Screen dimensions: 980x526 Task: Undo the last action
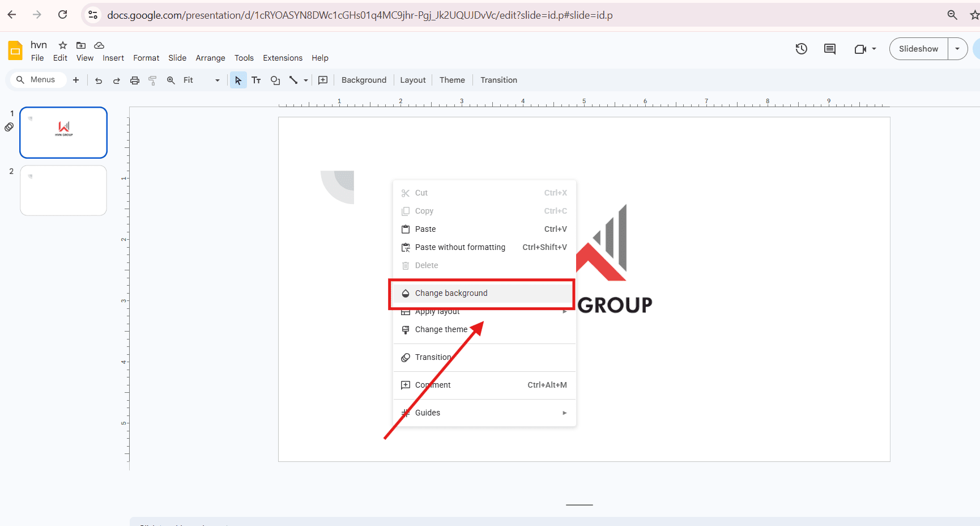99,80
